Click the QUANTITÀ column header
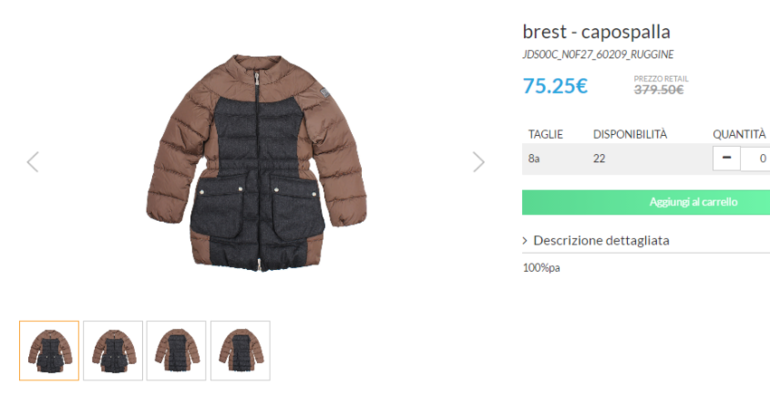The height and width of the screenshot is (404, 770). click(x=739, y=134)
